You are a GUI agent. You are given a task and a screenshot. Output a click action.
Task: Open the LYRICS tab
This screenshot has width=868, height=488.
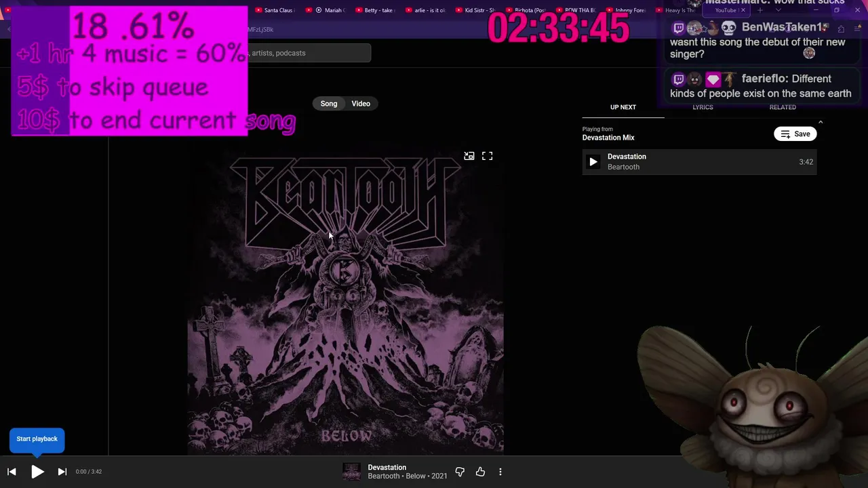click(703, 107)
